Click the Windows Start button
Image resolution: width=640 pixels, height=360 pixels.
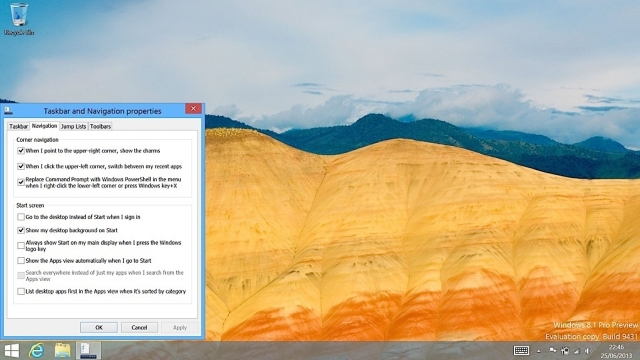11,351
